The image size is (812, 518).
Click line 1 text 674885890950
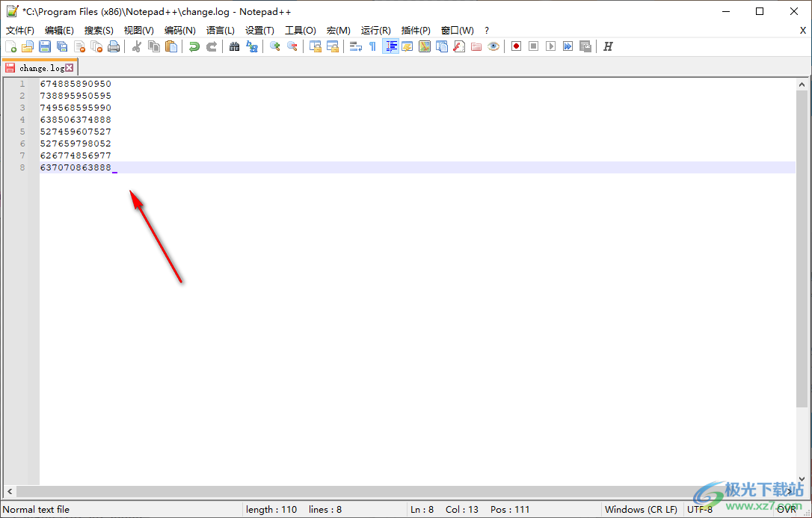point(76,84)
